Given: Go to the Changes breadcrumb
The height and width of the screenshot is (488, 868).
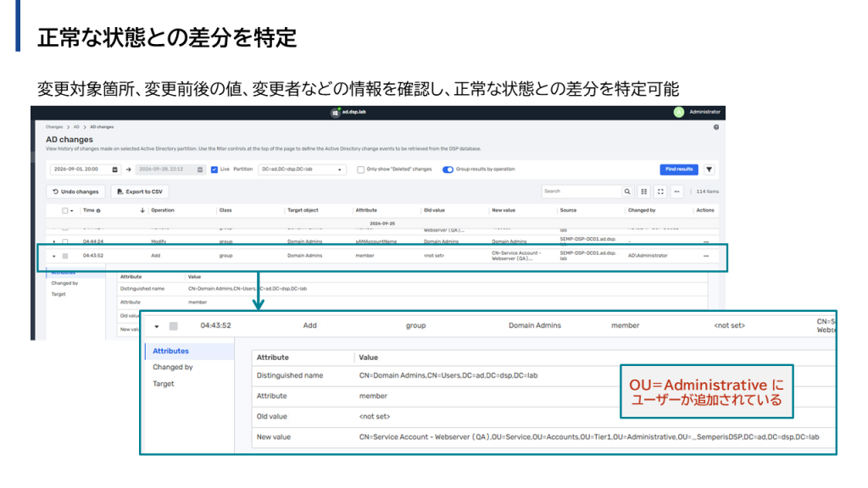Looking at the screenshot, I should (x=54, y=127).
